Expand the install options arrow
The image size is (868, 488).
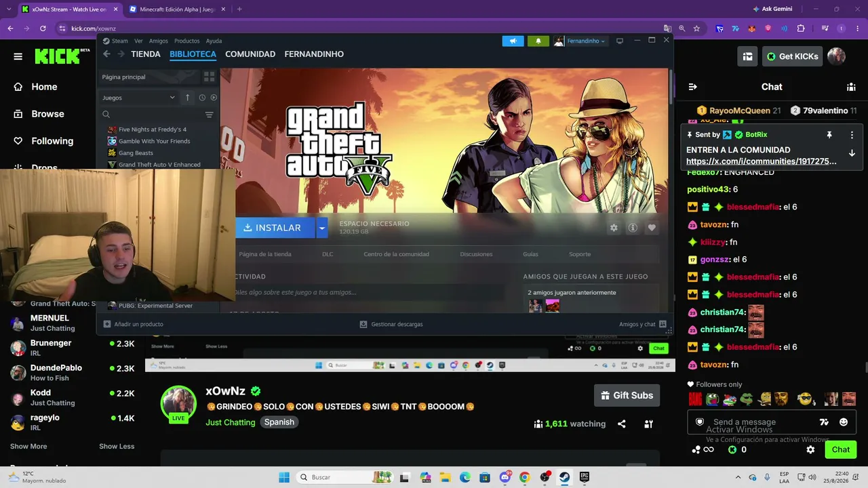322,228
